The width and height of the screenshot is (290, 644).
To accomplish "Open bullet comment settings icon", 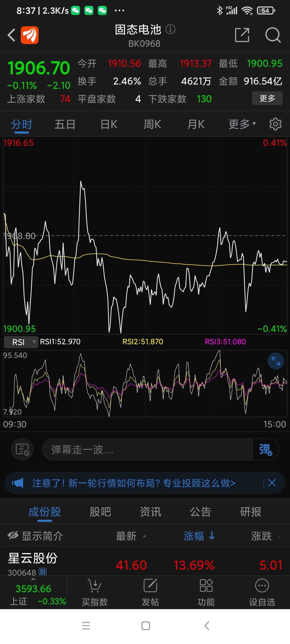I will [x=22, y=449].
